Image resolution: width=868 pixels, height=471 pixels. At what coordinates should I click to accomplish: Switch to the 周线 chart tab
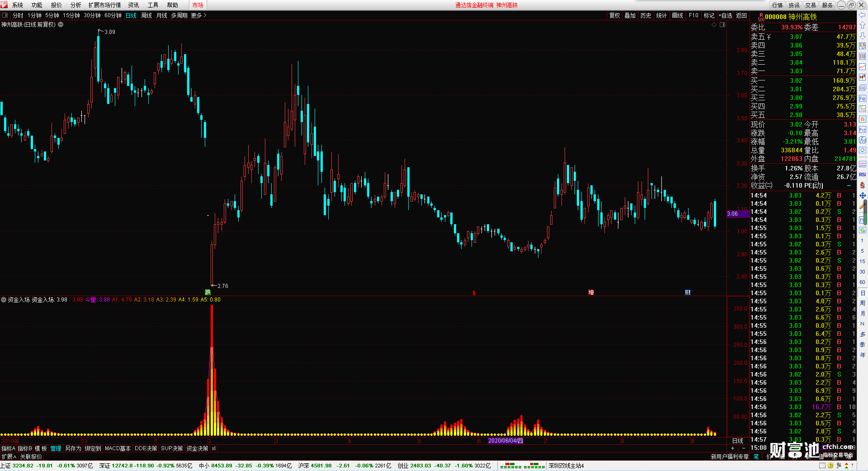pos(146,15)
